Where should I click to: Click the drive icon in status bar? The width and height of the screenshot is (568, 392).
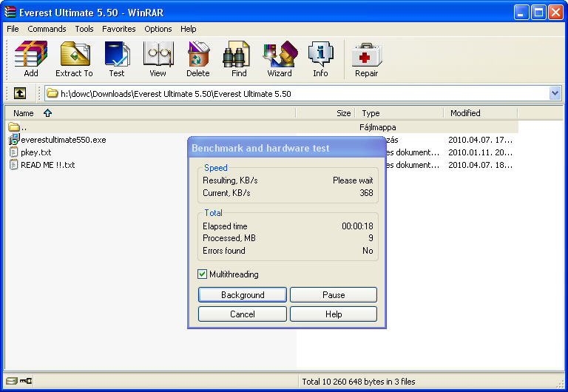click(x=12, y=381)
